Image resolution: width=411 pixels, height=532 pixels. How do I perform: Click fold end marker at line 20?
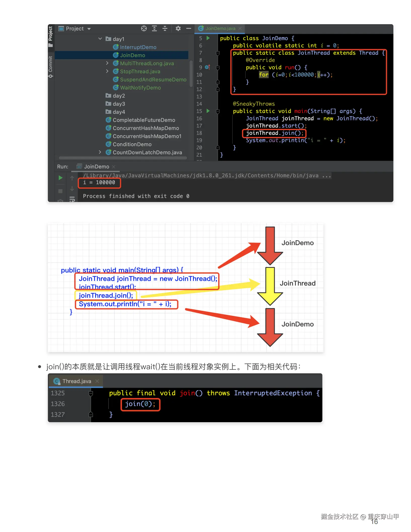(218, 147)
